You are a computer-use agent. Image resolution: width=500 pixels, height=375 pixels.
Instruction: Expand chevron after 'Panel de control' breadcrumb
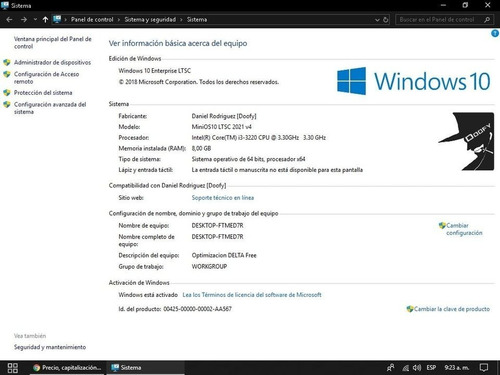(119, 20)
